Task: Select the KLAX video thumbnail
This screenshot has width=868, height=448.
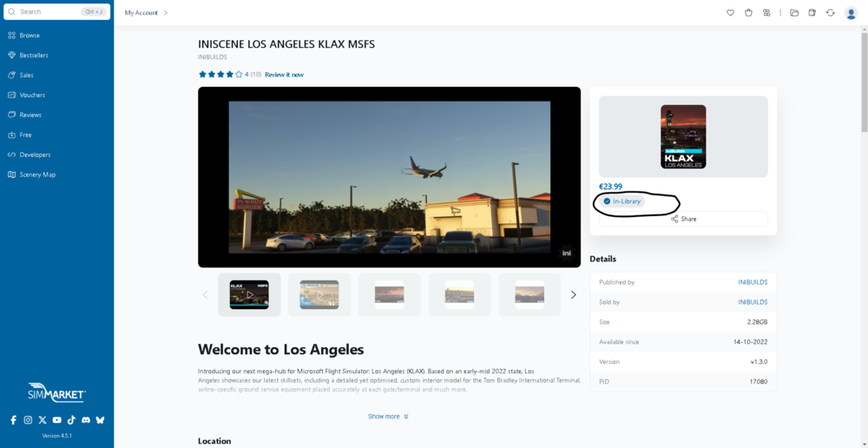Action: pyautogui.click(x=249, y=295)
